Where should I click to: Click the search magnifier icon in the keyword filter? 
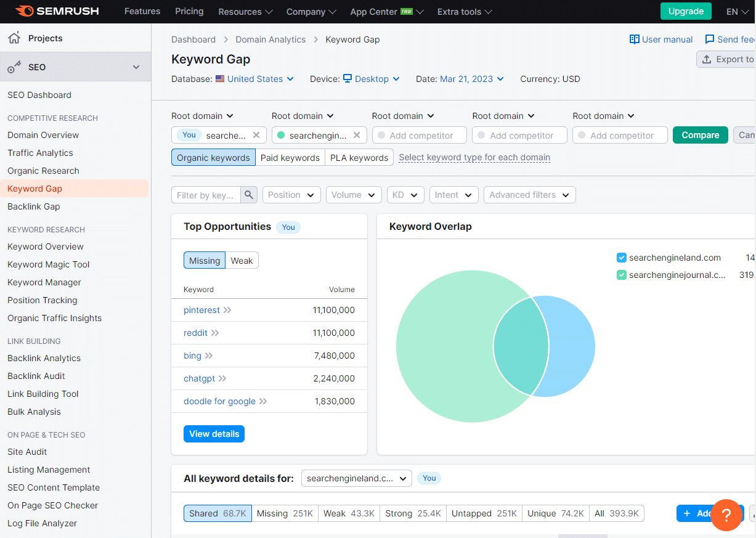point(249,195)
